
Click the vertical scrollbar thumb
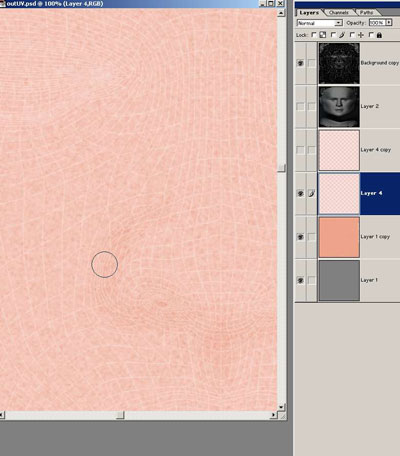point(281,168)
